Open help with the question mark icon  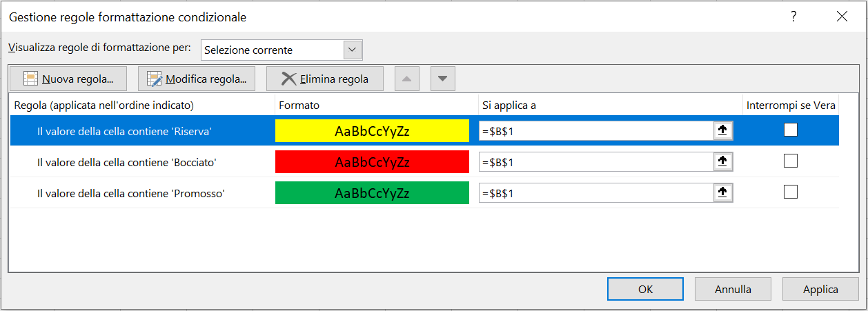tap(793, 17)
